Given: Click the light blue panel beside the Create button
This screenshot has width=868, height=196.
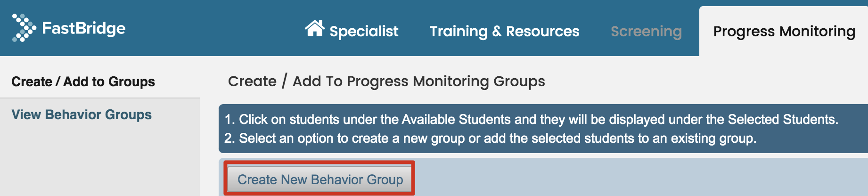Looking at the screenshot, I should coord(641,177).
